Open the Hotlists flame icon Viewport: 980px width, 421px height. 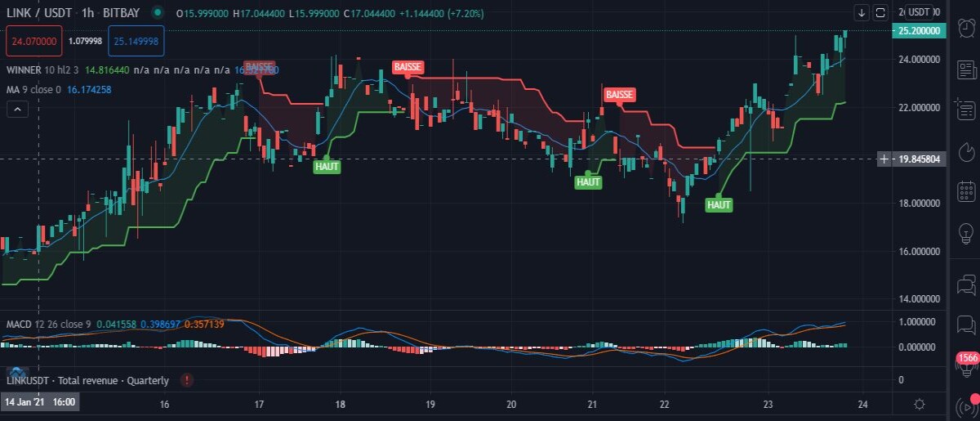coord(966,151)
